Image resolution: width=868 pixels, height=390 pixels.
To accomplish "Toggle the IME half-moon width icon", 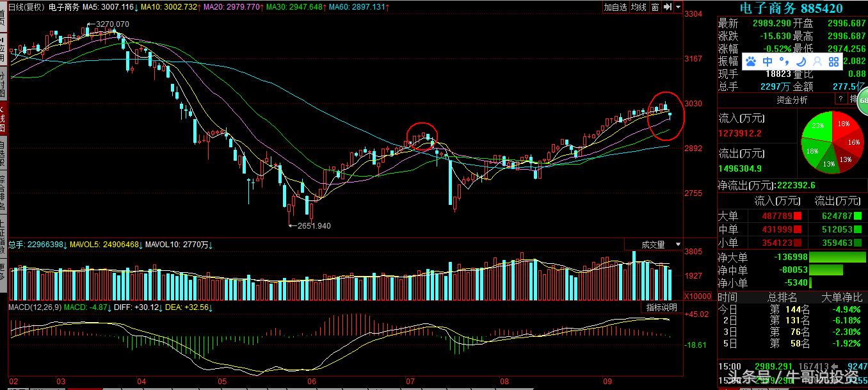I will coord(801,61).
